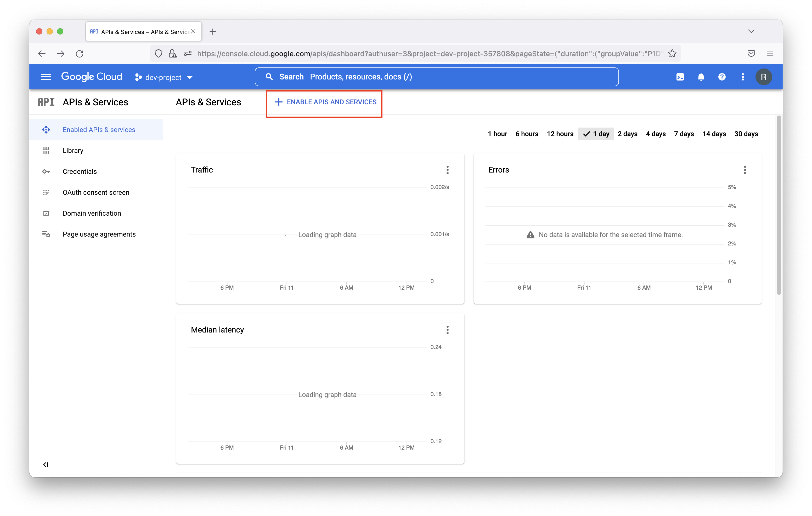Viewport: 812px width, 516px height.
Task: Click the Enabled APIs diamond icon
Action: pos(46,130)
